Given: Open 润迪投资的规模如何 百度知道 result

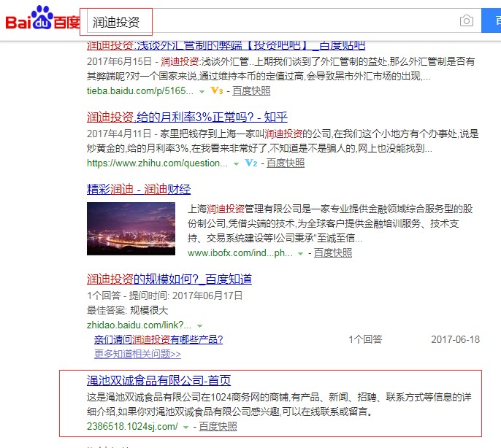Looking at the screenshot, I should 169,279.
